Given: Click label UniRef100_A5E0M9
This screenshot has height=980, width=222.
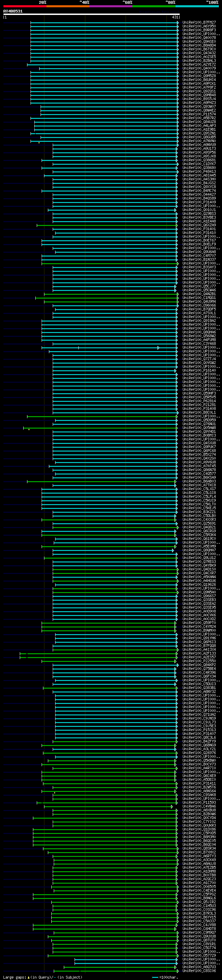Looking at the screenshot, I should (x=199, y=546).
